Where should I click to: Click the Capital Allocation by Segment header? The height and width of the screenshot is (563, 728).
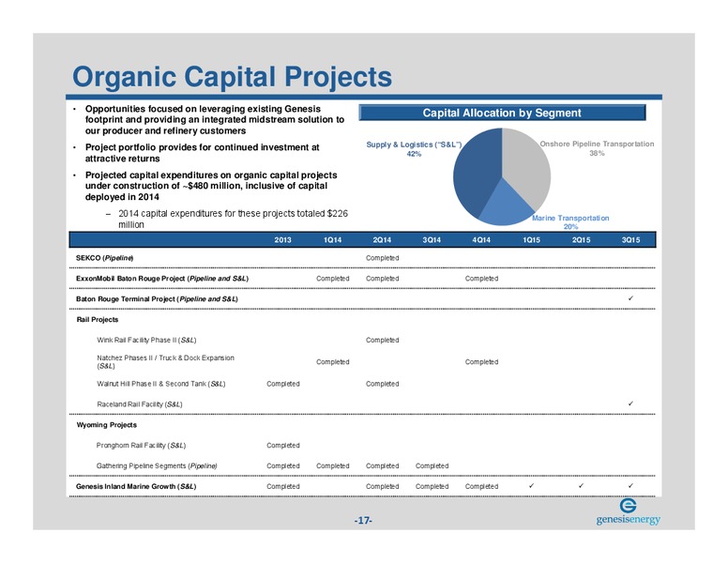502,113
